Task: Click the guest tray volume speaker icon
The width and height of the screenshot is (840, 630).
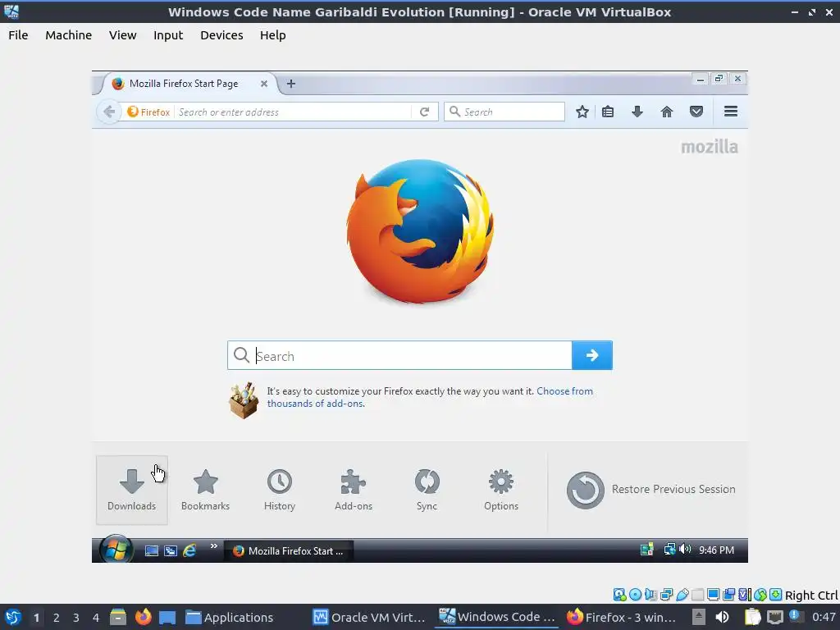Action: click(685, 549)
